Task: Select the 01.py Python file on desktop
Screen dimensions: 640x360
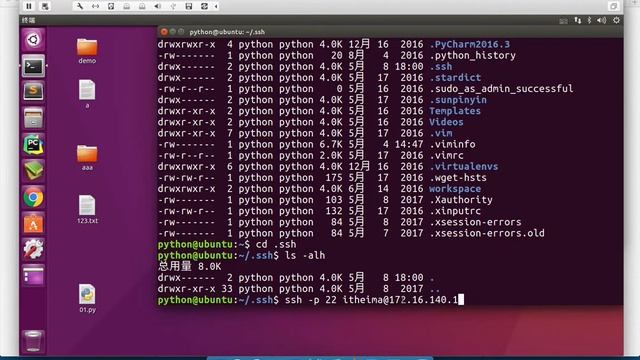Action: [x=87, y=298]
